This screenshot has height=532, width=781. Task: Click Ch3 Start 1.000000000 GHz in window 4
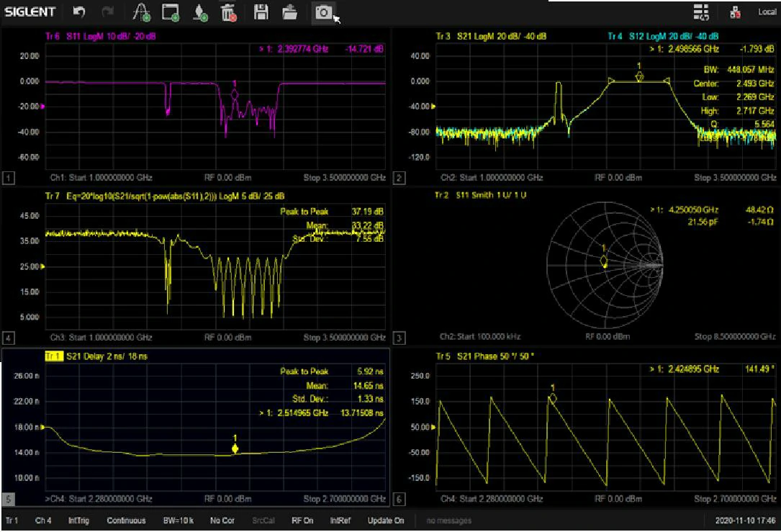tap(101, 338)
